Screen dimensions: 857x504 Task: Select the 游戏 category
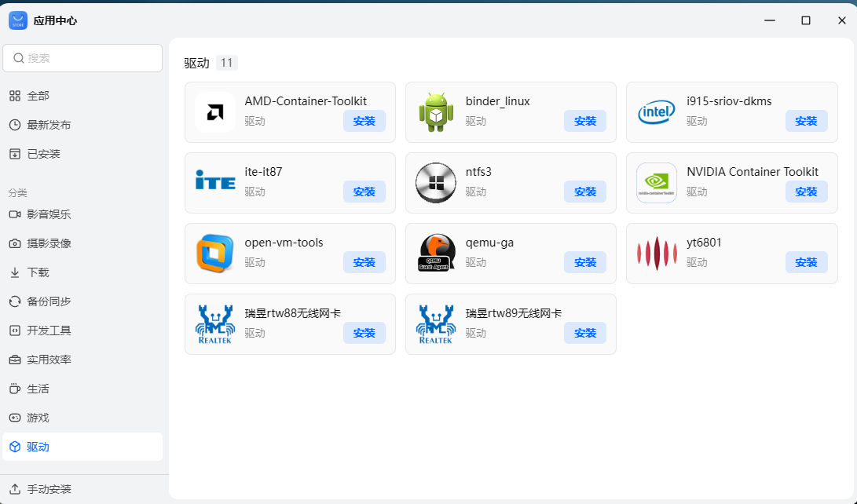pos(82,418)
